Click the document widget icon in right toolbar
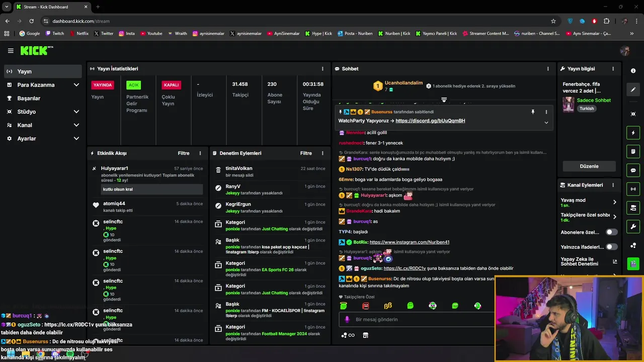The width and height of the screenshot is (644, 362). 633,151
